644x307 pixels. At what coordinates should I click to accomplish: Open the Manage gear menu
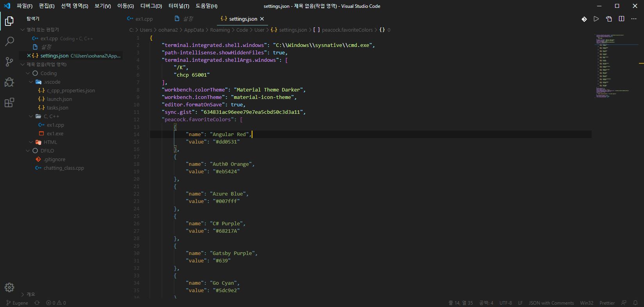[x=9, y=287]
